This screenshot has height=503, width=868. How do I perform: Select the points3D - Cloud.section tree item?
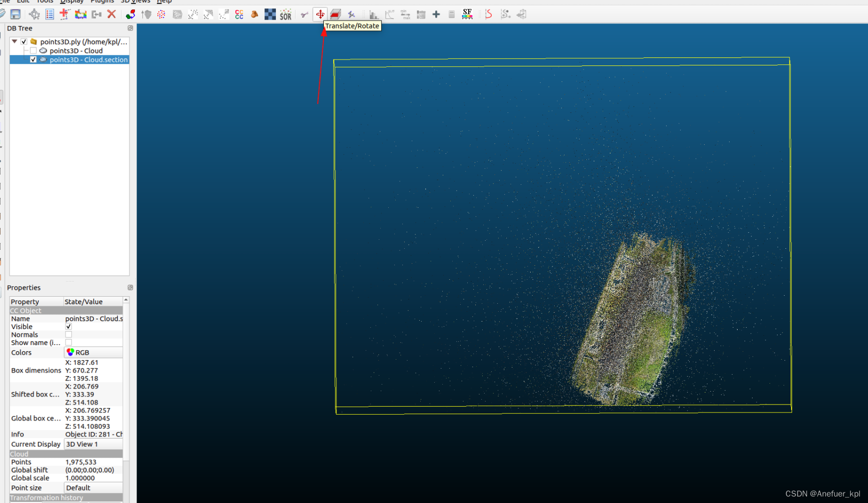88,60
